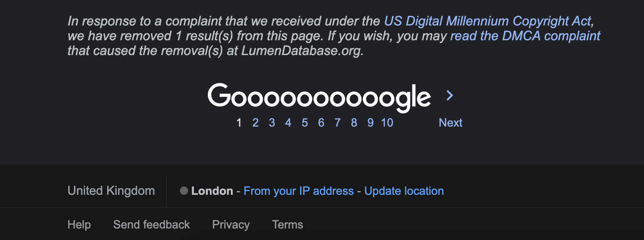Open the Privacy footer link
Viewport: 644px width, 240px height.
pos(231,225)
